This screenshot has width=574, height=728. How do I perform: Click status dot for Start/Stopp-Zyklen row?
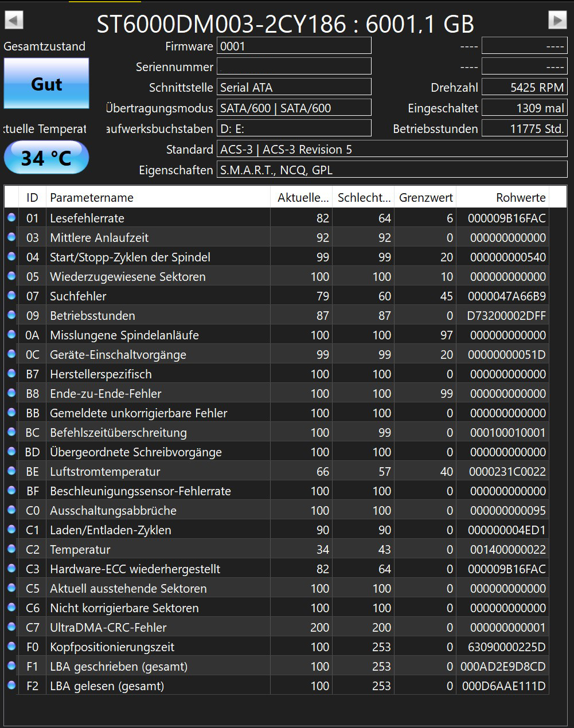[x=11, y=256]
